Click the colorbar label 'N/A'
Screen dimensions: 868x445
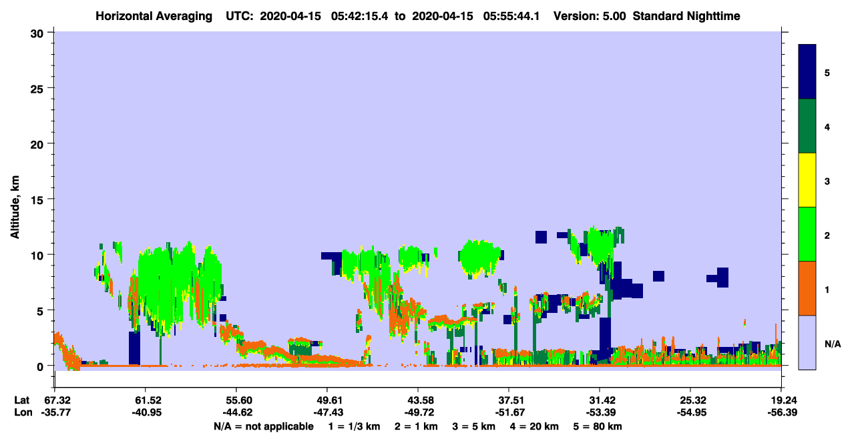832,344
